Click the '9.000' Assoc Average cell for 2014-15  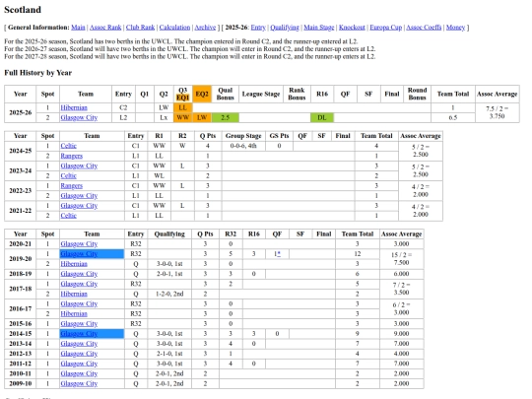pos(401,334)
